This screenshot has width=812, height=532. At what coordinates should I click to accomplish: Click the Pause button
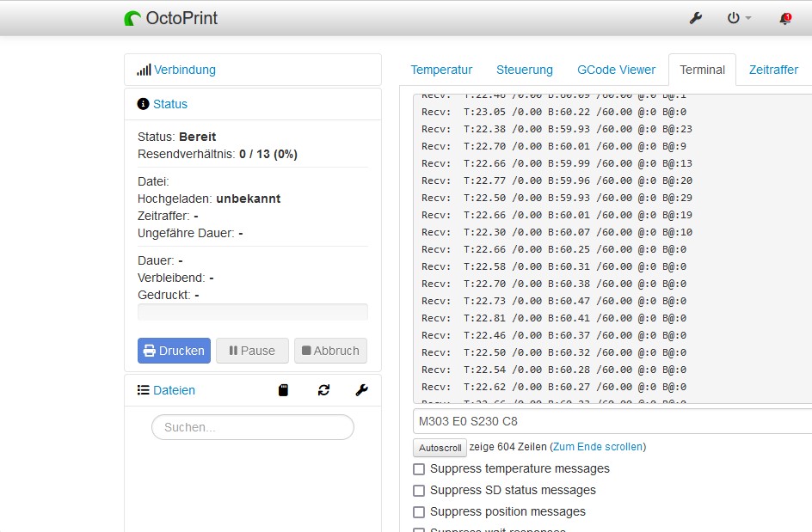pyautogui.click(x=252, y=351)
